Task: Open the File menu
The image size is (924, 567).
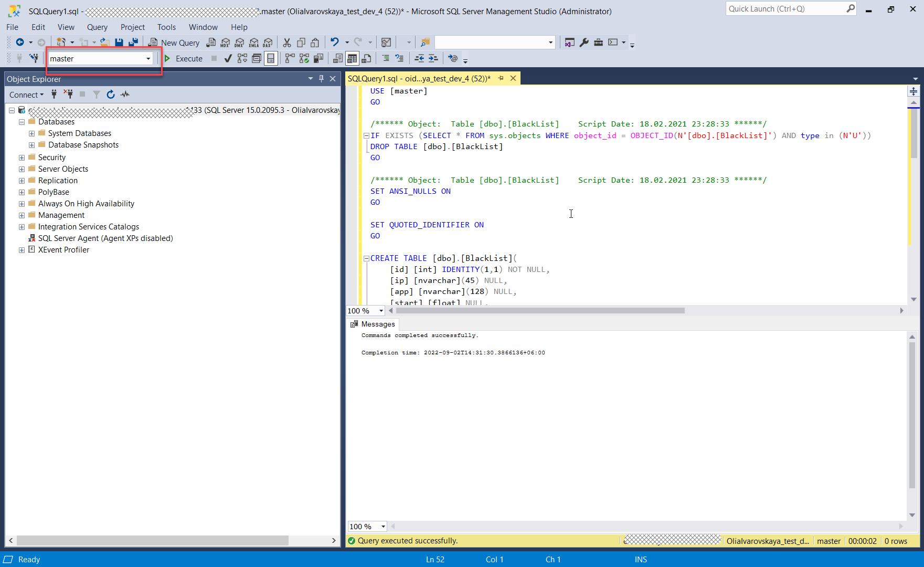Action: coord(12,27)
